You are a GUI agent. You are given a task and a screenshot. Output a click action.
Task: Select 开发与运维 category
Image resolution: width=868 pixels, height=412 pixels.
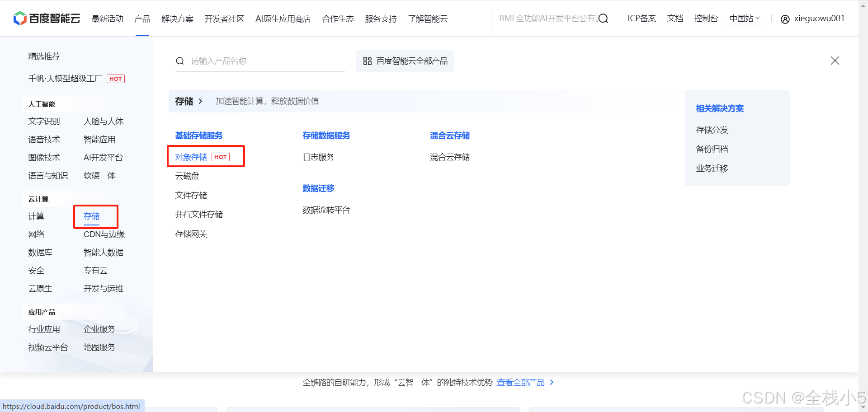click(x=104, y=289)
